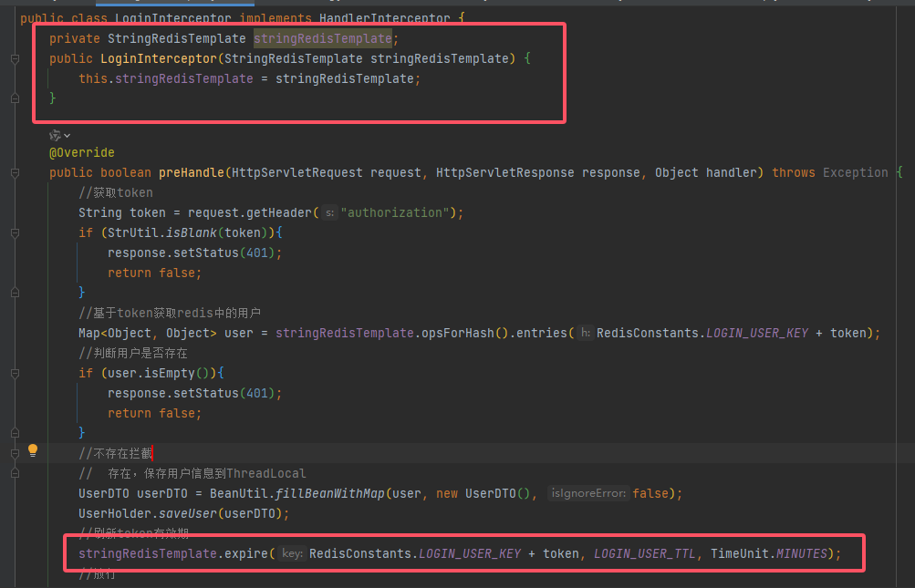Click the highlighted stringRedisTemplate field declaration
This screenshot has height=588, width=915.
pyautogui.click(x=322, y=38)
